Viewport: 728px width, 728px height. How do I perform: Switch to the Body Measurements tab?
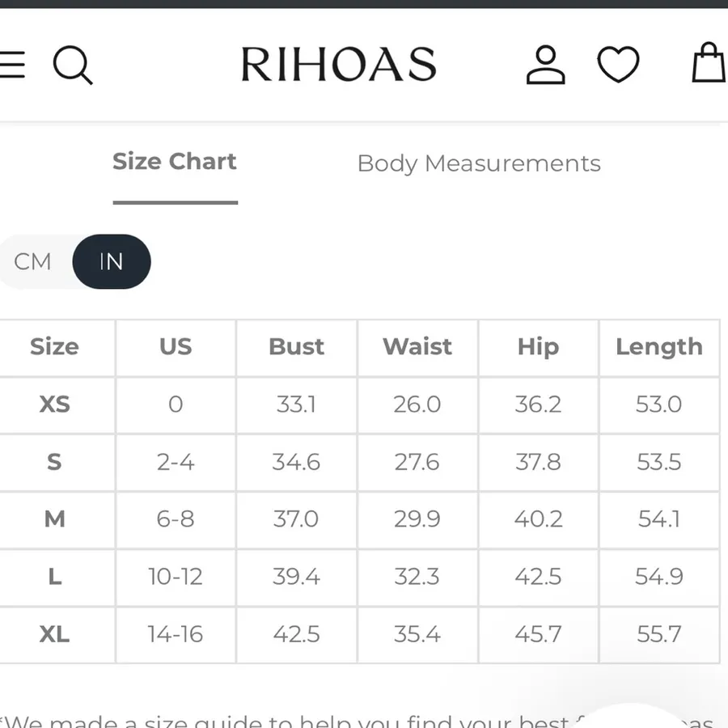click(479, 163)
